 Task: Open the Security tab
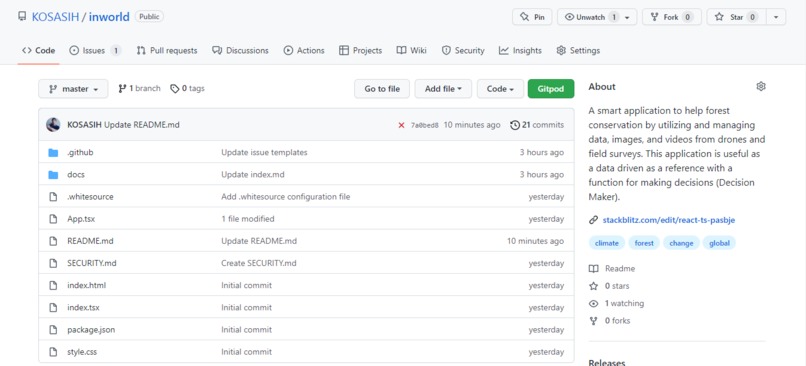click(463, 50)
